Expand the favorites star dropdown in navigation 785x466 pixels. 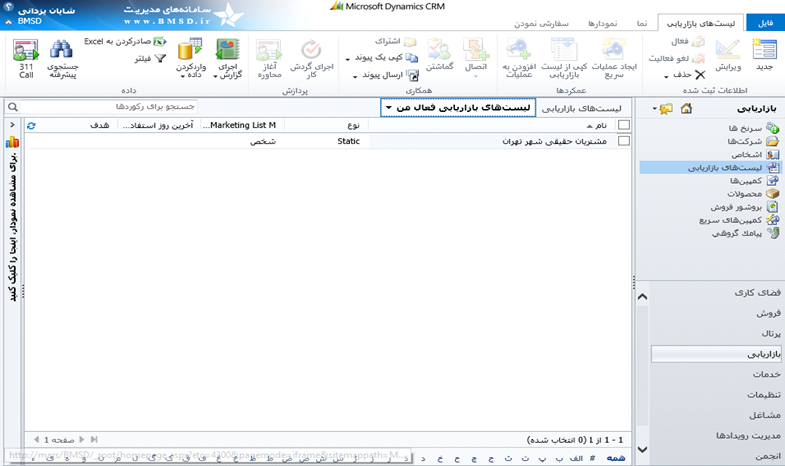click(654, 109)
